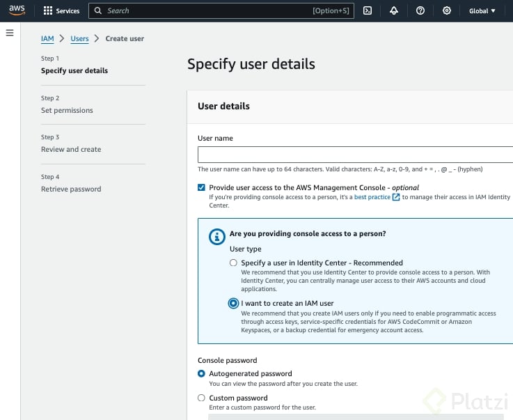Image resolution: width=513 pixels, height=420 pixels.
Task: Uncheck Provide user access to Management Console
Action: pyautogui.click(x=202, y=187)
